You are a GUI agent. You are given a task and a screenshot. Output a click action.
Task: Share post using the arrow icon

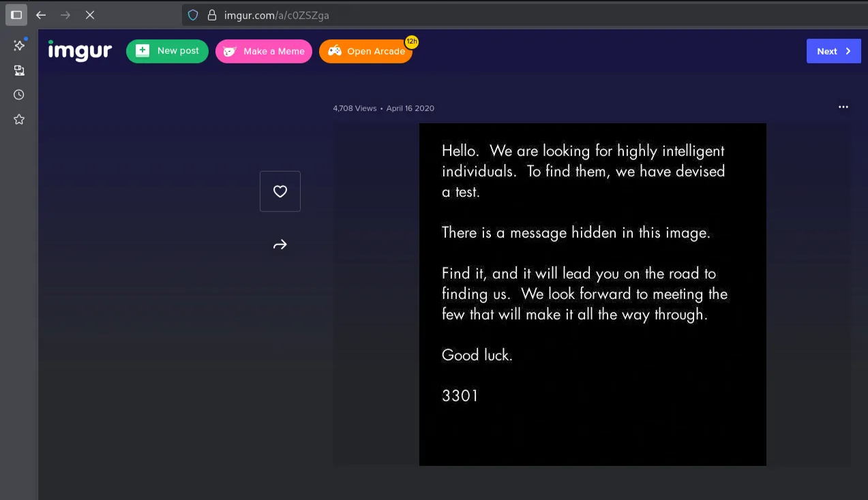(x=280, y=245)
